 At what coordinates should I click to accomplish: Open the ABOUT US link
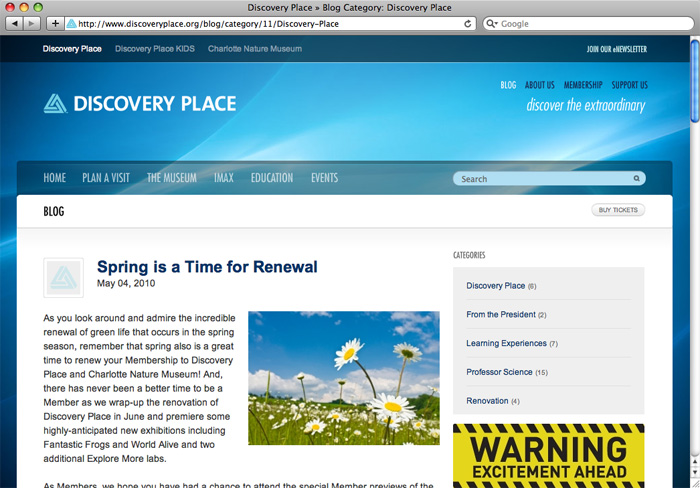tap(540, 85)
